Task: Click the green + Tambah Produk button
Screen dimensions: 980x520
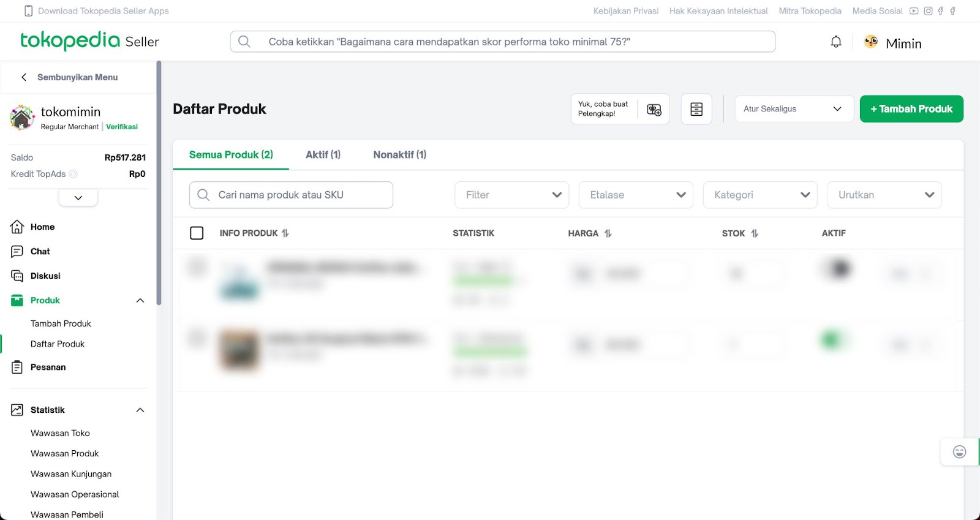Action: click(911, 109)
